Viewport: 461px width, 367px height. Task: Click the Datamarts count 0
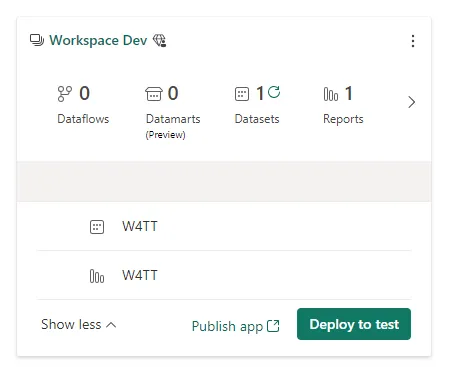click(x=173, y=93)
